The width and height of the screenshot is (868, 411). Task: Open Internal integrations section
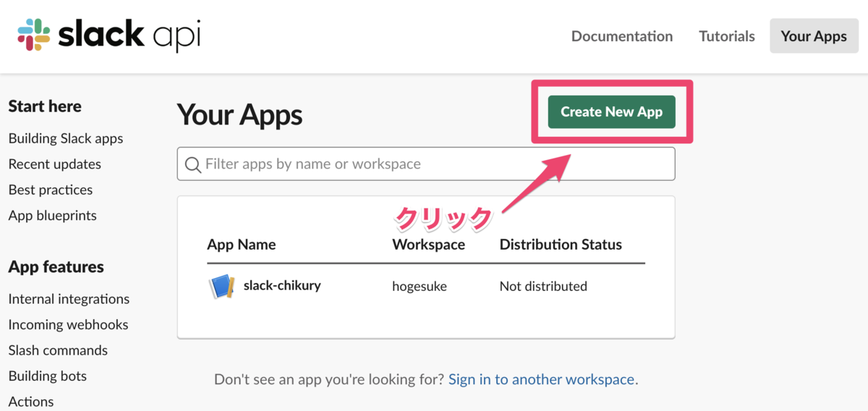[69, 299]
